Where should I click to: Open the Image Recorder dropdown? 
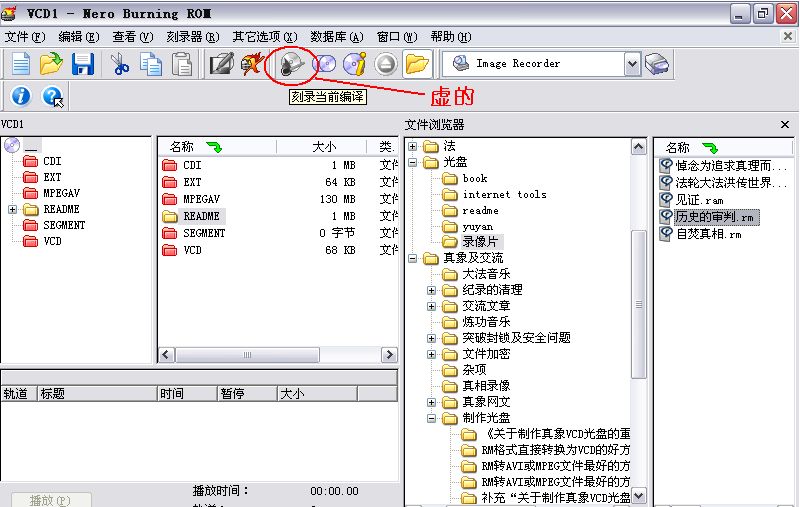[632, 64]
